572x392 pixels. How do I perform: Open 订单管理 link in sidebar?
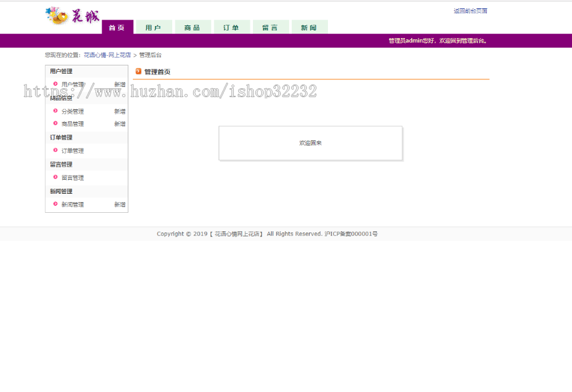pyautogui.click(x=72, y=151)
